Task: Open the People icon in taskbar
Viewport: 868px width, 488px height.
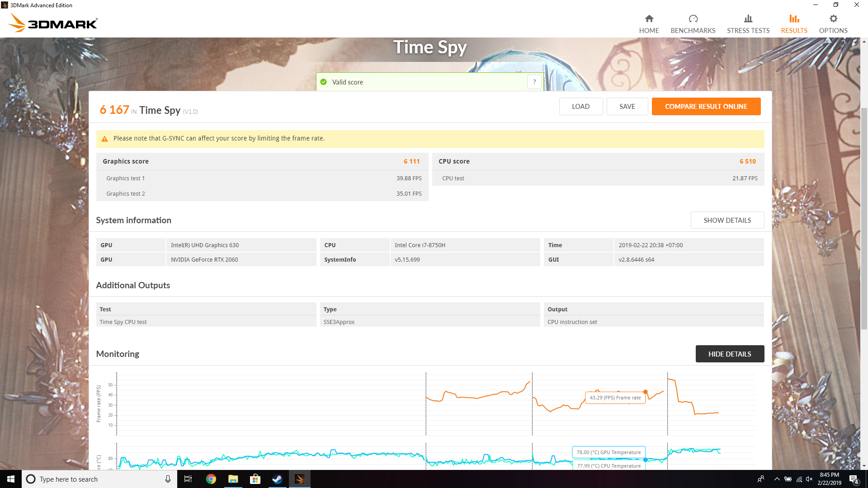Action: point(761,479)
